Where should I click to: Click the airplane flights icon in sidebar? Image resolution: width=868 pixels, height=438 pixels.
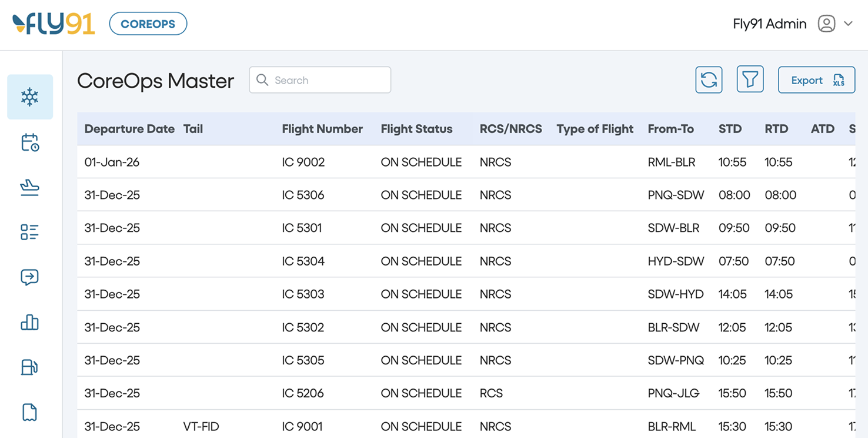[30, 187]
